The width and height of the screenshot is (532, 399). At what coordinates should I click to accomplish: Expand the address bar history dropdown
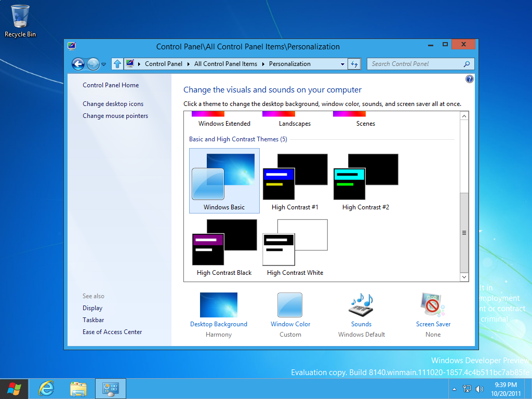click(342, 64)
